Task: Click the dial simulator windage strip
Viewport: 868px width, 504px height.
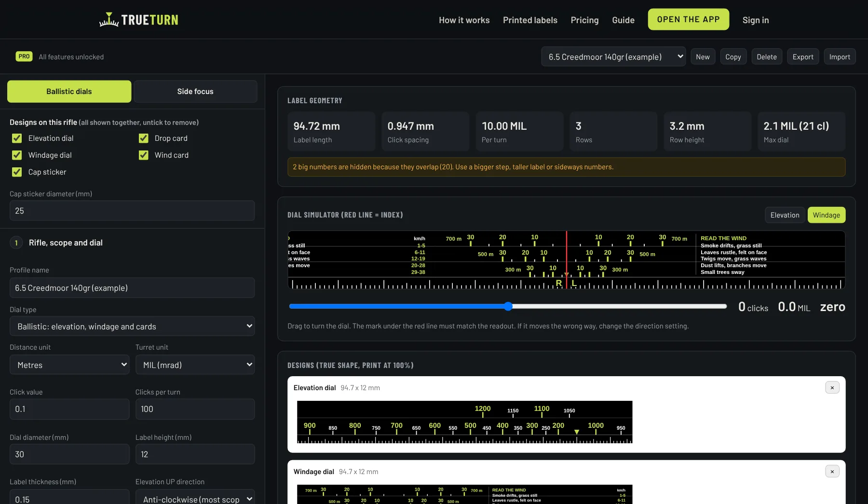Action: click(x=567, y=260)
